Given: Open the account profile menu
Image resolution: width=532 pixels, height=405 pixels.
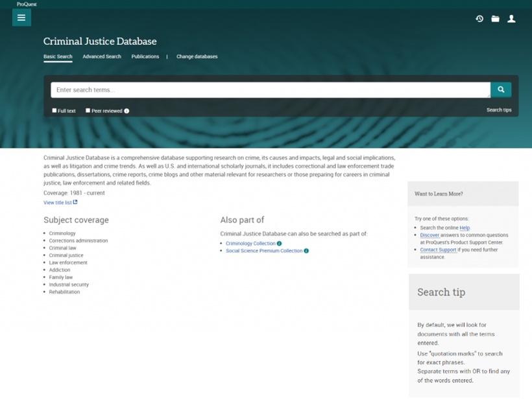Looking at the screenshot, I should 512,19.
